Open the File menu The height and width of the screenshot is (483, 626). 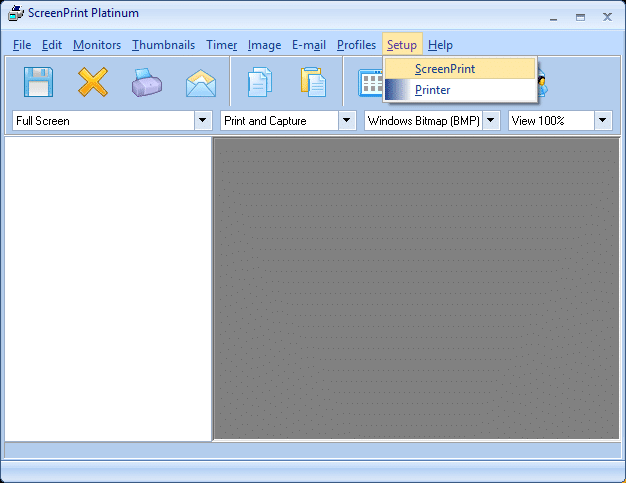[x=22, y=45]
